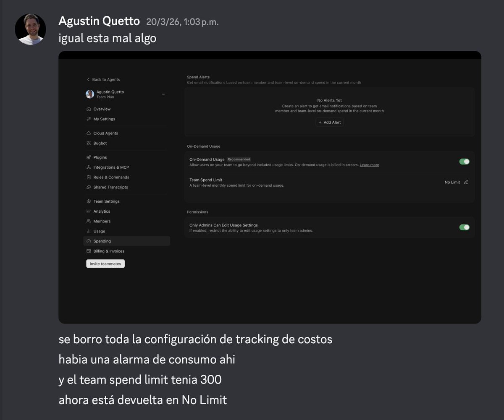This screenshot has height=420, width=504.
Task: Click the line 'habia una alarma de consumo ahi'
Action: [147, 360]
